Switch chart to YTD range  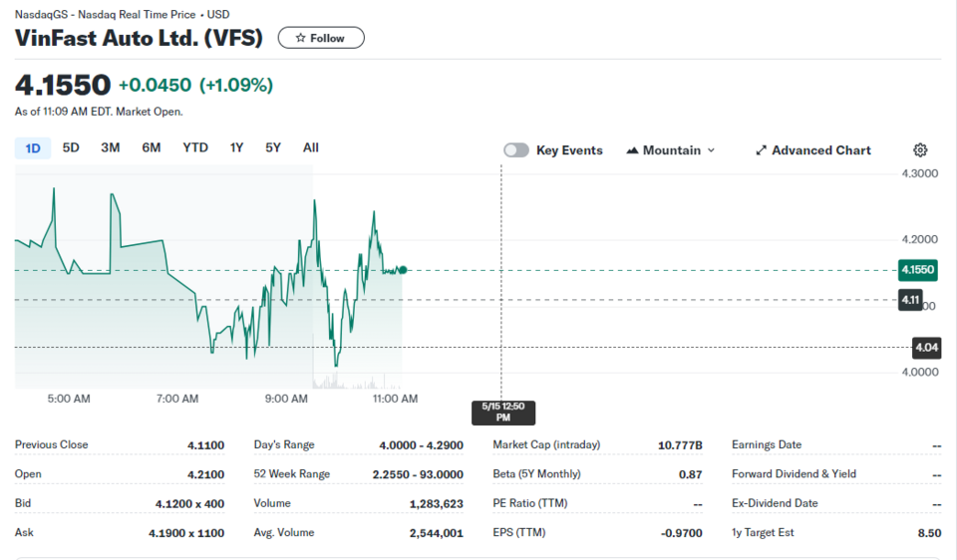pos(195,147)
